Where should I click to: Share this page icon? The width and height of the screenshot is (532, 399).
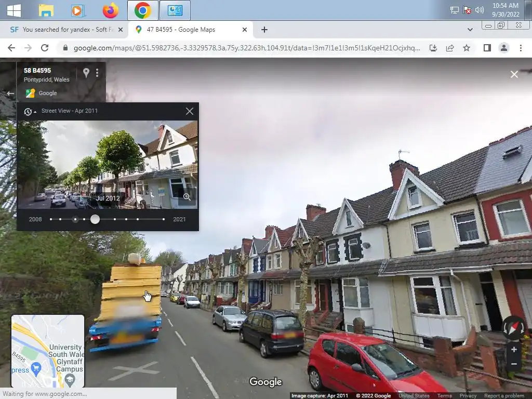click(450, 48)
